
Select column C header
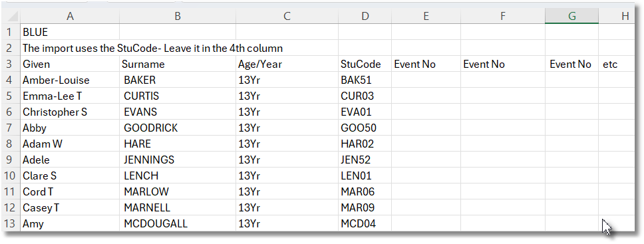pyautogui.click(x=287, y=16)
